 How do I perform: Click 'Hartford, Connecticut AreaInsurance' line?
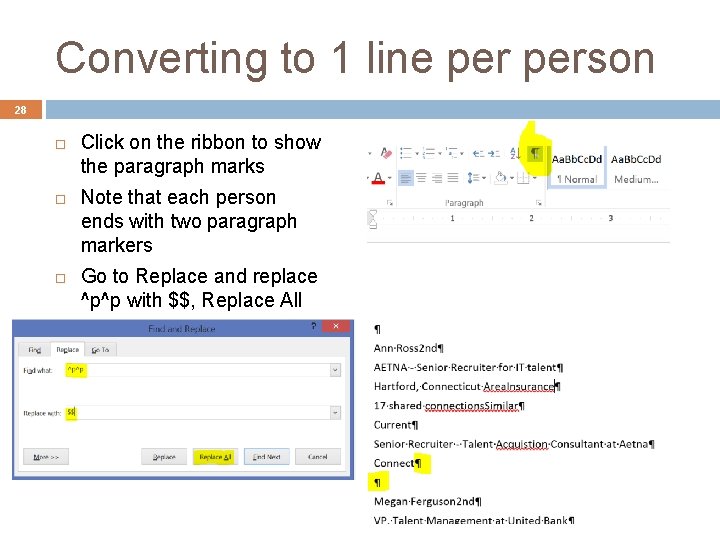click(467, 387)
